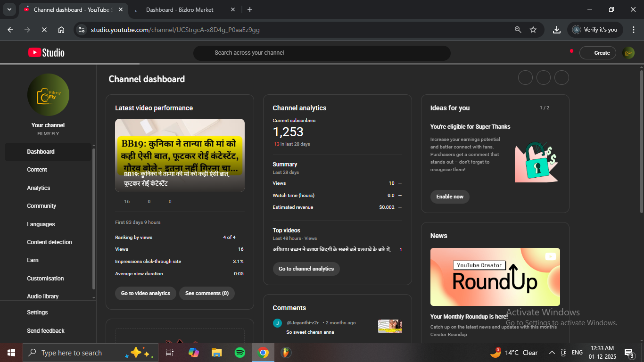
Task: Expand the Chrome tab search dropdown arrow
Action: point(9,9)
